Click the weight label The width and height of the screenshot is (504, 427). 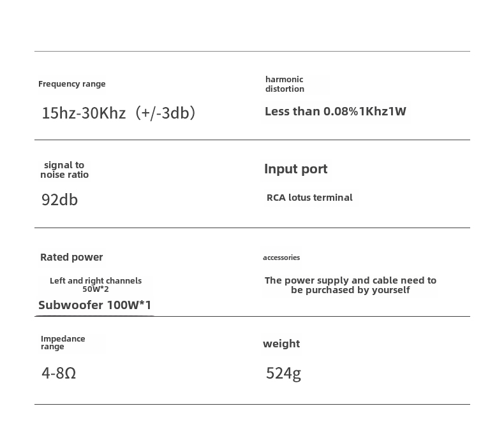click(281, 344)
